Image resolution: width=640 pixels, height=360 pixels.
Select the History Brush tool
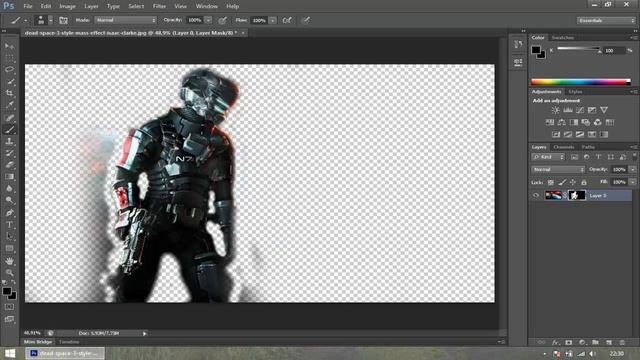[x=9, y=153]
